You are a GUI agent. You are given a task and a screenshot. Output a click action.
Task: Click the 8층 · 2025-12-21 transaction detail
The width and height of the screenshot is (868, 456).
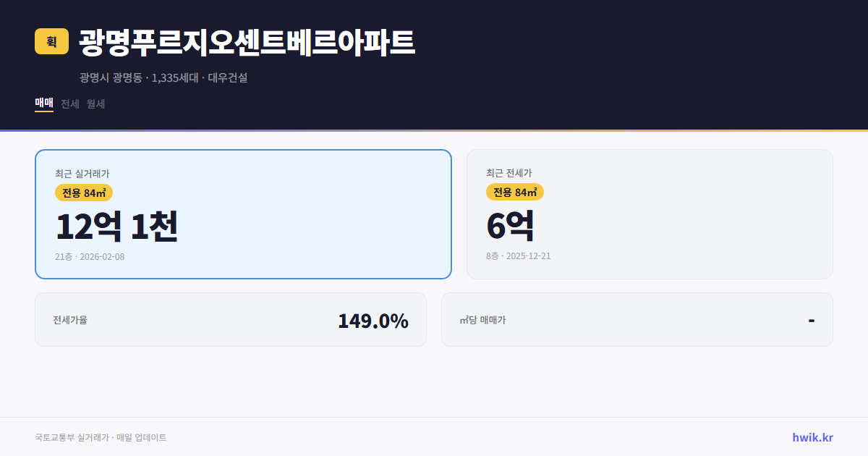[517, 256]
